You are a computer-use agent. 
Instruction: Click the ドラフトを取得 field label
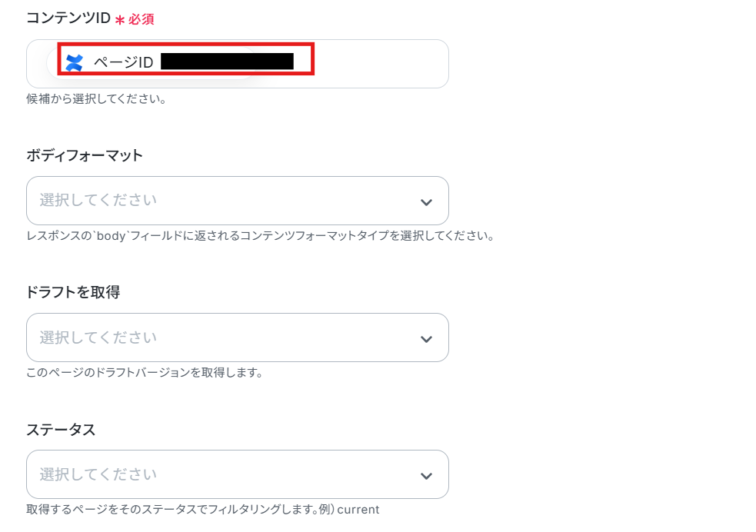73,292
